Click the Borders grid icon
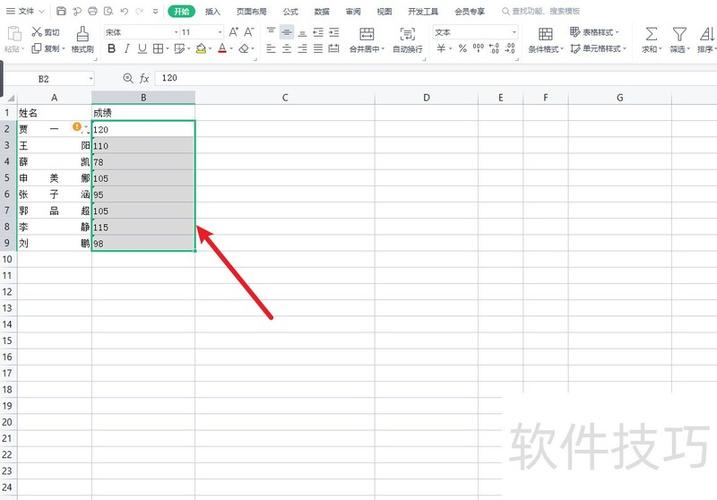Viewport: 717px width, 500px height. 158,48
